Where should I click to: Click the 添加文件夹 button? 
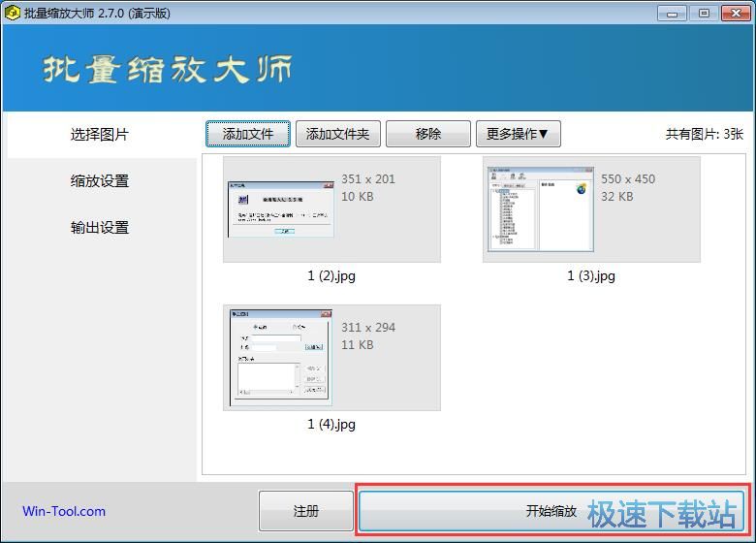tap(338, 134)
